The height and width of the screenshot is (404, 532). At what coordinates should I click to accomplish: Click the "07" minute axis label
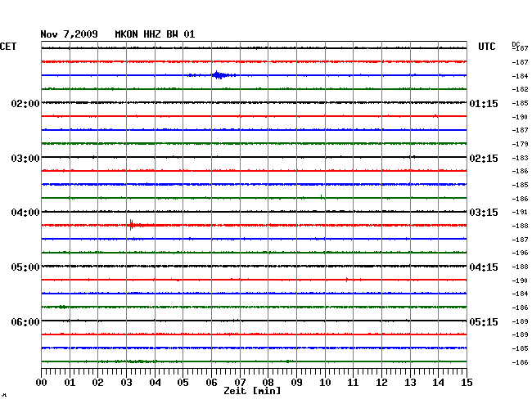click(240, 383)
